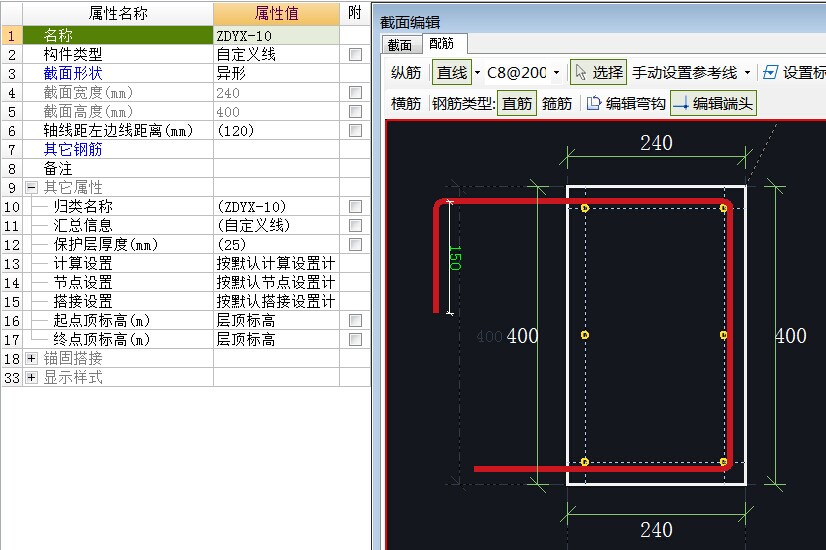The image size is (826, 550).
Task: Open the C8@200 rebar spec dropdown
Action: (556, 72)
